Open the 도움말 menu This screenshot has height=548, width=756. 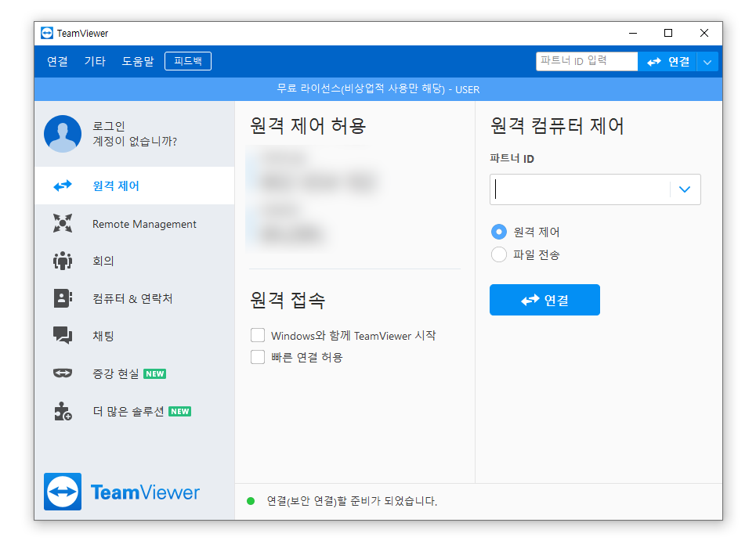[x=138, y=61]
